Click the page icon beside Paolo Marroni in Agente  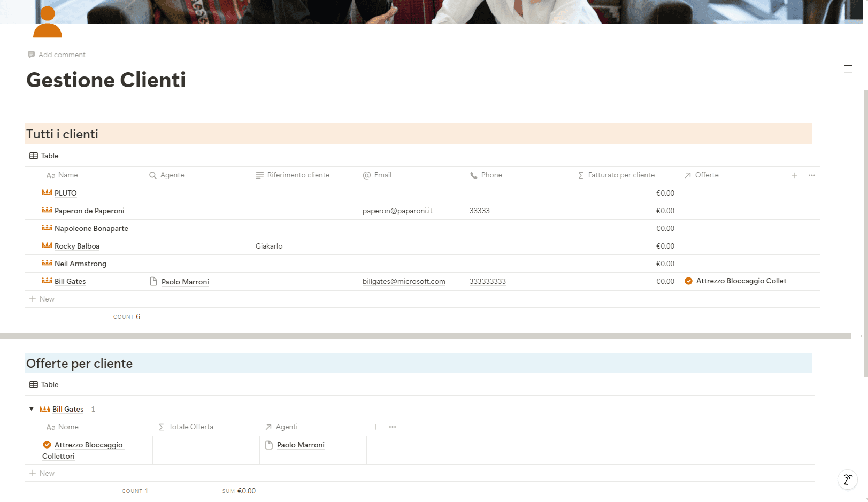152,281
